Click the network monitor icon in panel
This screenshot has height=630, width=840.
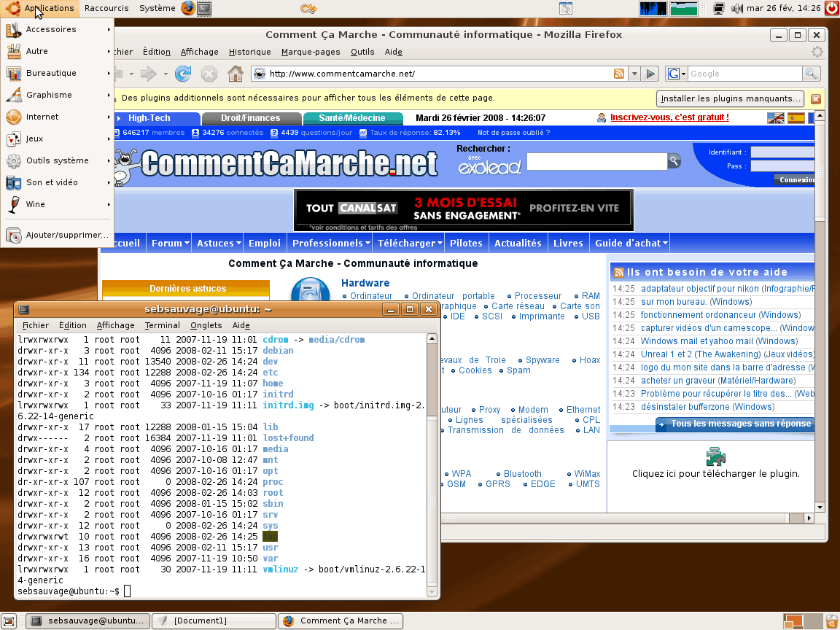(x=719, y=8)
